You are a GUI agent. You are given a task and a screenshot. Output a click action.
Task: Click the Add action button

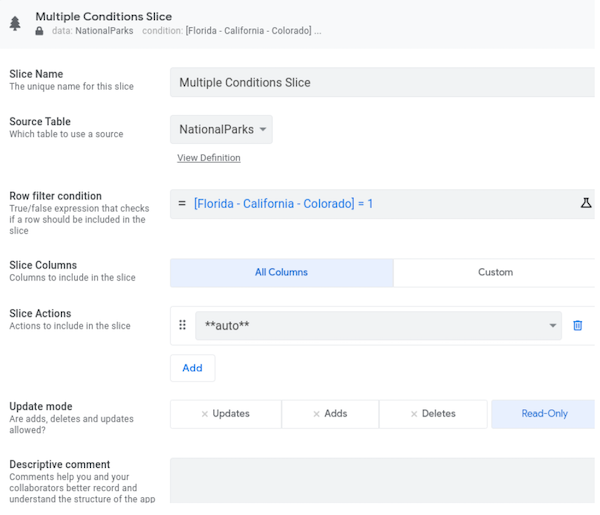(192, 368)
